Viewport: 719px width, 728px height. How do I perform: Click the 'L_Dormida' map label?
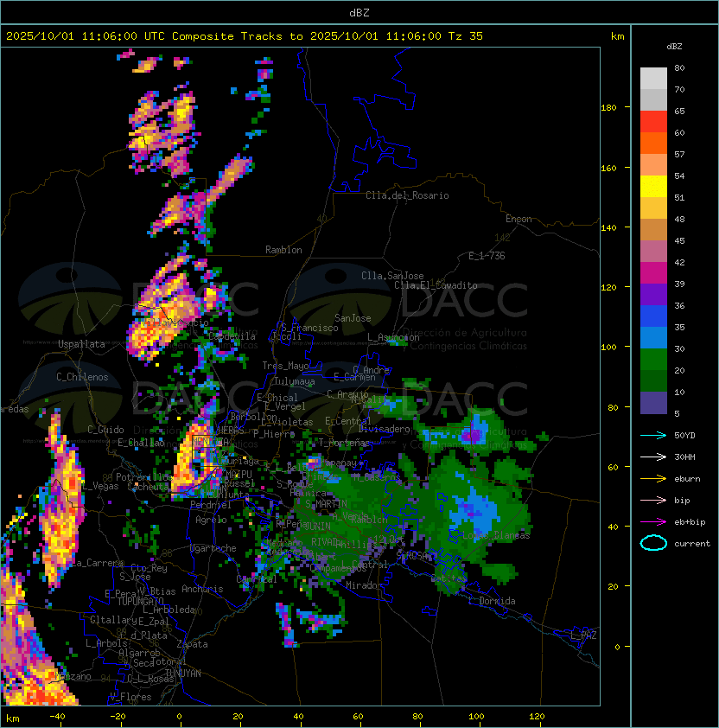492,601
